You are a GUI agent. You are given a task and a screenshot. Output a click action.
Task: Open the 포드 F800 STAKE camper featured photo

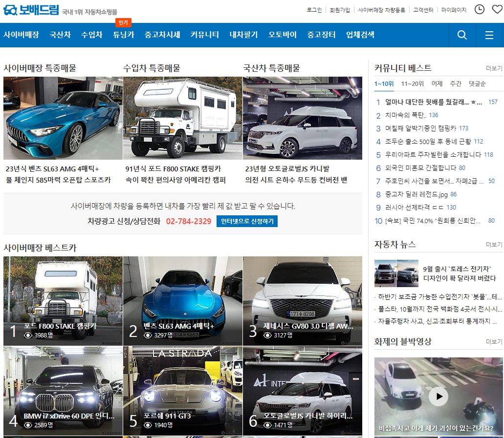tap(182, 118)
